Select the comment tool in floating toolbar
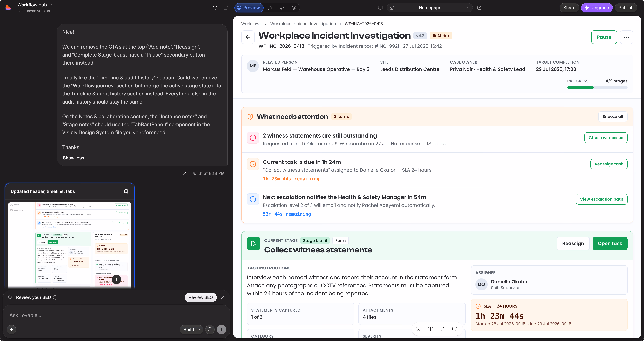The height and width of the screenshot is (341, 644). [454, 329]
